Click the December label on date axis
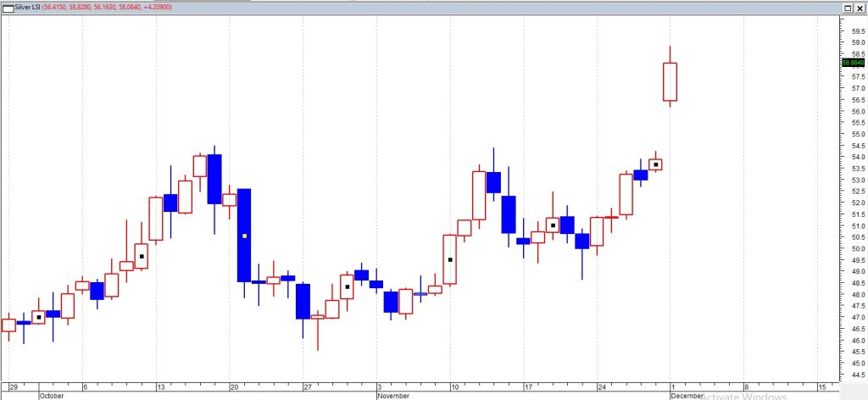 [687, 395]
